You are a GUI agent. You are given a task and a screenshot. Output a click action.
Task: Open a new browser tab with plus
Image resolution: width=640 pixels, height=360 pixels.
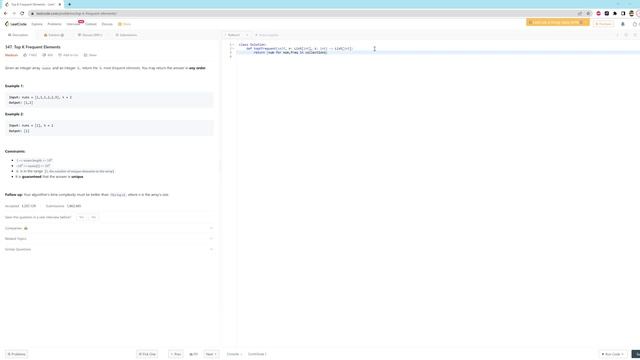69,4
